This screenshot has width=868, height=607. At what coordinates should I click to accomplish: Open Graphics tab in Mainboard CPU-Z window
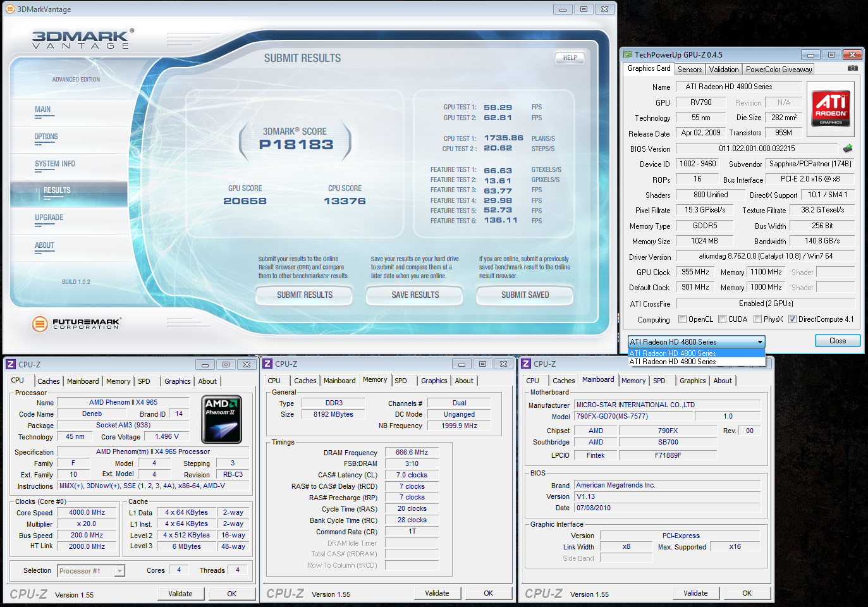693,381
